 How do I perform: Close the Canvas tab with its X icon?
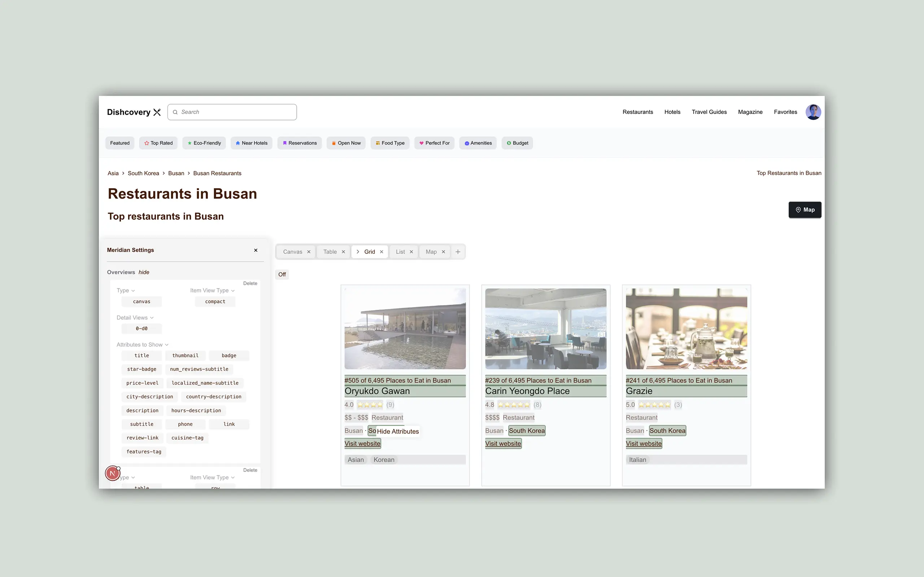click(x=309, y=252)
